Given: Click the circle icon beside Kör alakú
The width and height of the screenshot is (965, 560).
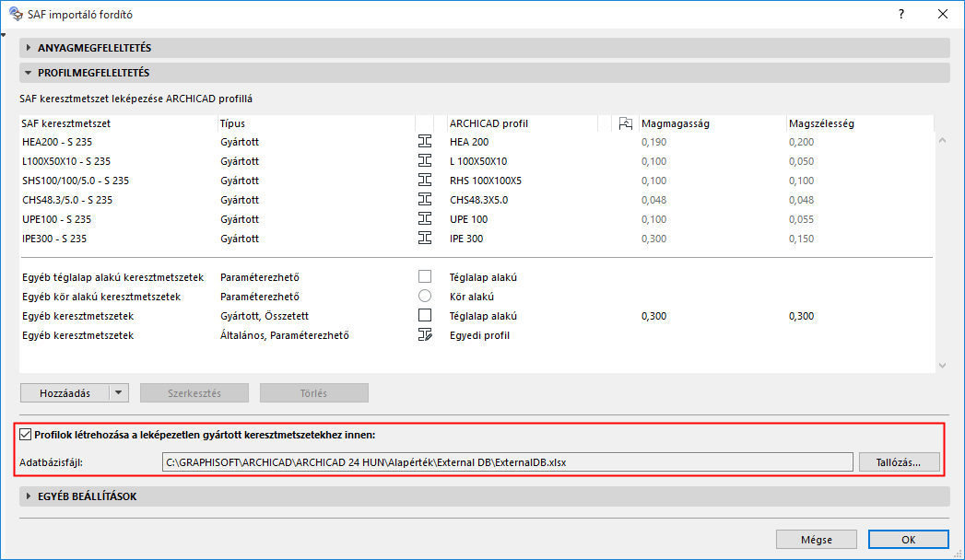Looking at the screenshot, I should point(425,297).
